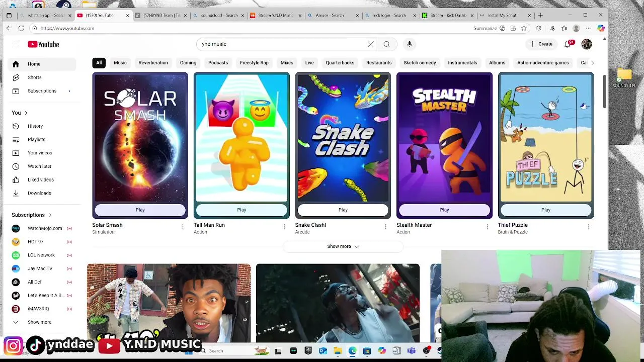Click the browser address bar URL
Image resolution: width=644 pixels, height=362 pixels.
tap(67, 28)
